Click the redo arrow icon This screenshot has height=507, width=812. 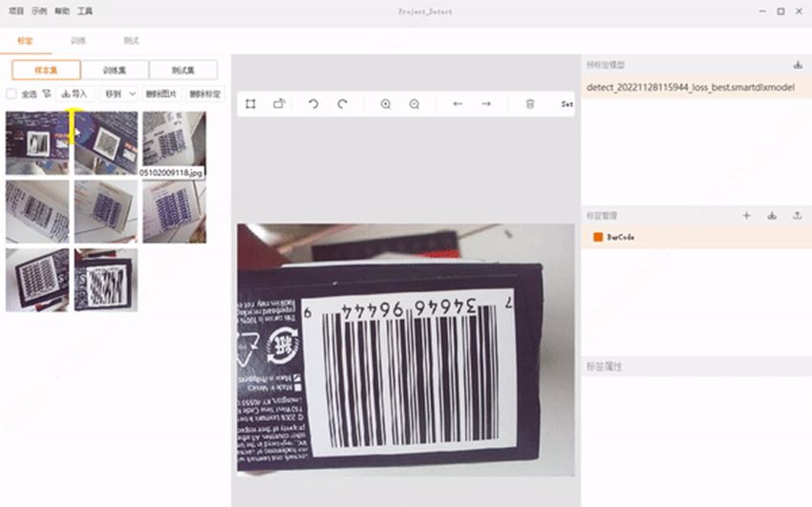click(x=342, y=104)
